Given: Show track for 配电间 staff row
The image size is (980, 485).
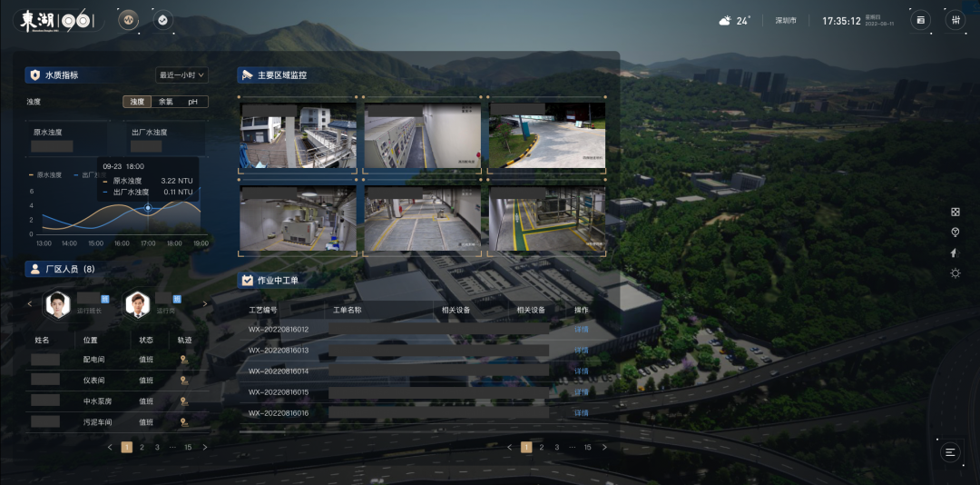Looking at the screenshot, I should point(184,360).
